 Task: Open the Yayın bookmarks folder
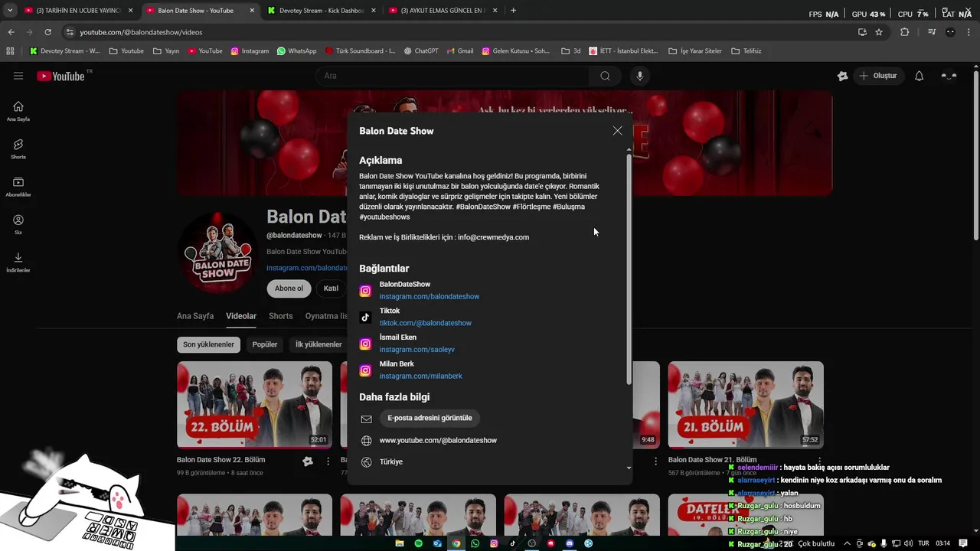pyautogui.click(x=166, y=51)
